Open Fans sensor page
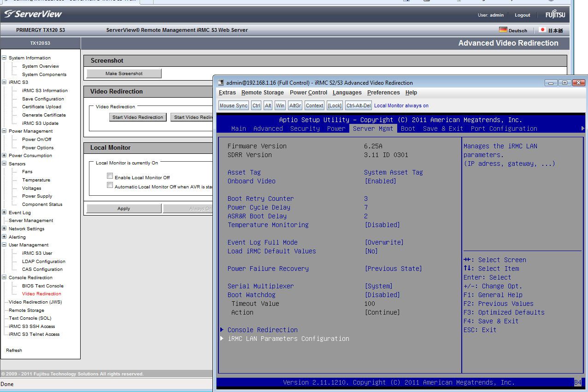The width and height of the screenshot is (588, 392). point(27,171)
